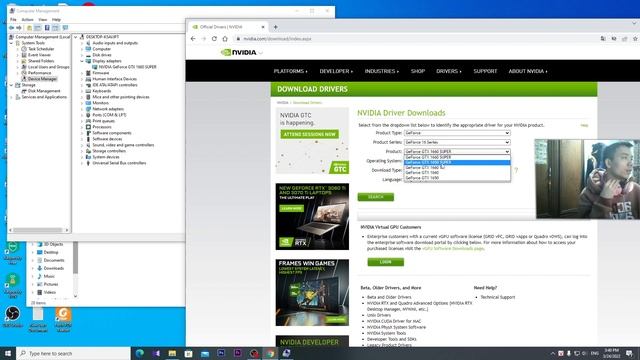Click the NVIDIA logo
Image resolution: width=640 pixels, height=360 pixels.
(239, 52)
